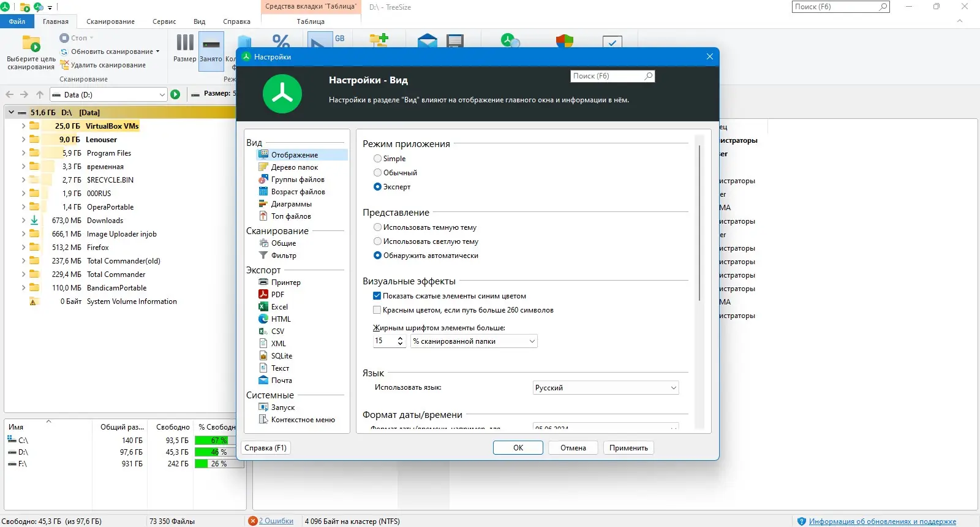Open the Возраст файлов settings icon
The width and height of the screenshot is (980, 527).
[263, 191]
